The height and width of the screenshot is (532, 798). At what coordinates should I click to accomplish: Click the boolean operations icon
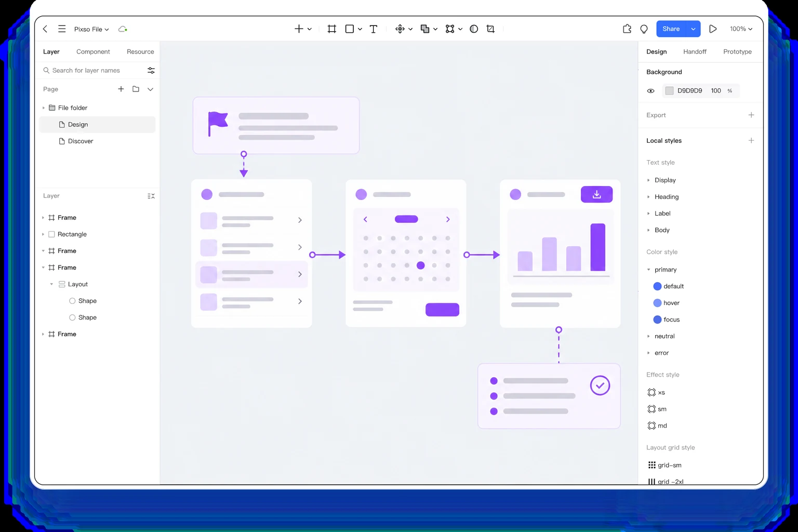point(425,29)
